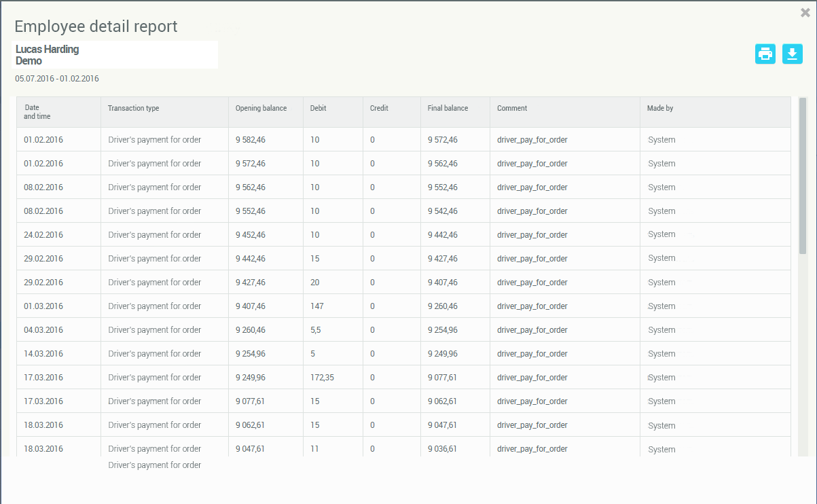This screenshot has width=817, height=504.
Task: Click the Credit column header
Action: point(379,108)
